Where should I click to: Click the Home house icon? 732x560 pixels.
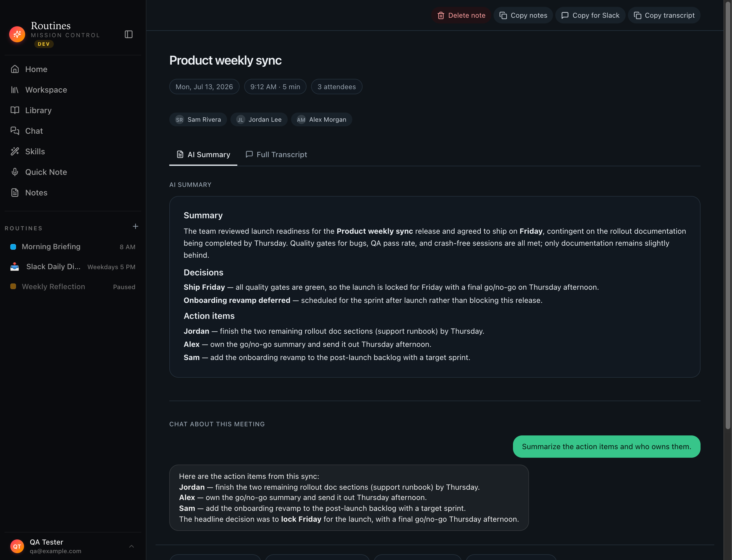(x=15, y=69)
